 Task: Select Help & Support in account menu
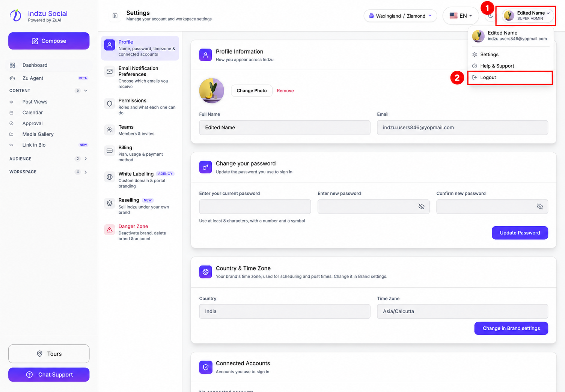point(511,66)
